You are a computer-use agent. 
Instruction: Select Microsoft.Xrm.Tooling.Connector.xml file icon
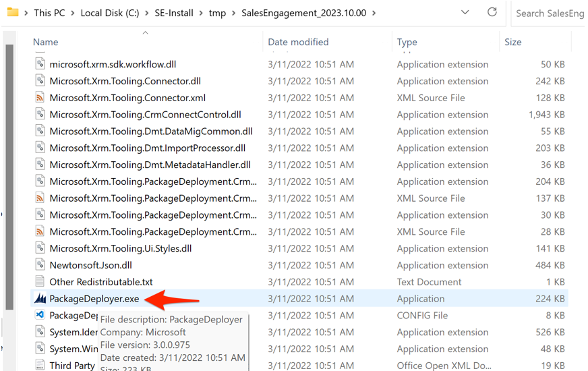pos(40,97)
